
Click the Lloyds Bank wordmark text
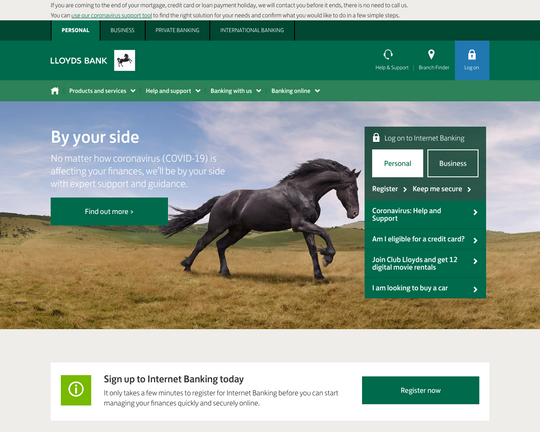point(79,61)
